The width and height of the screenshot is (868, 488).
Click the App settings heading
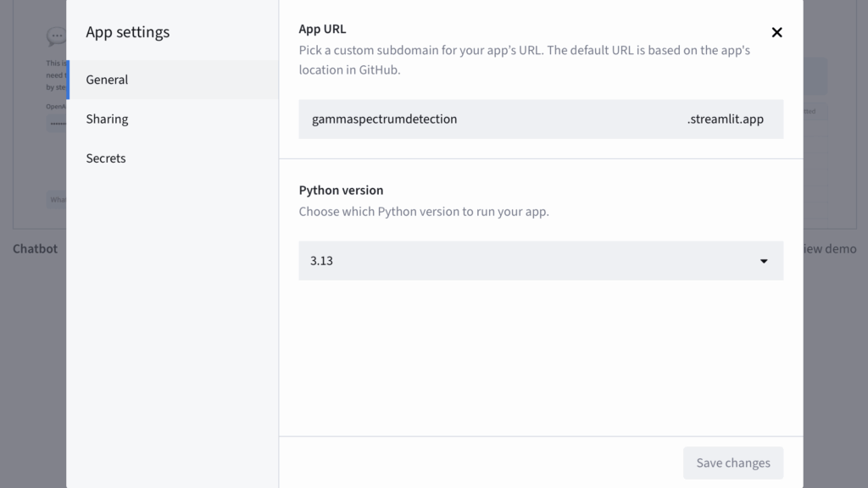[x=127, y=32]
